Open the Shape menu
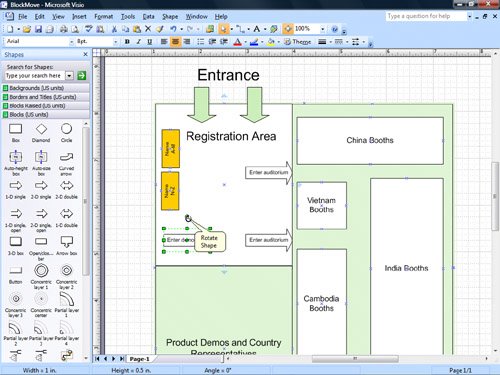This screenshot has height=375, width=500. coord(170,16)
